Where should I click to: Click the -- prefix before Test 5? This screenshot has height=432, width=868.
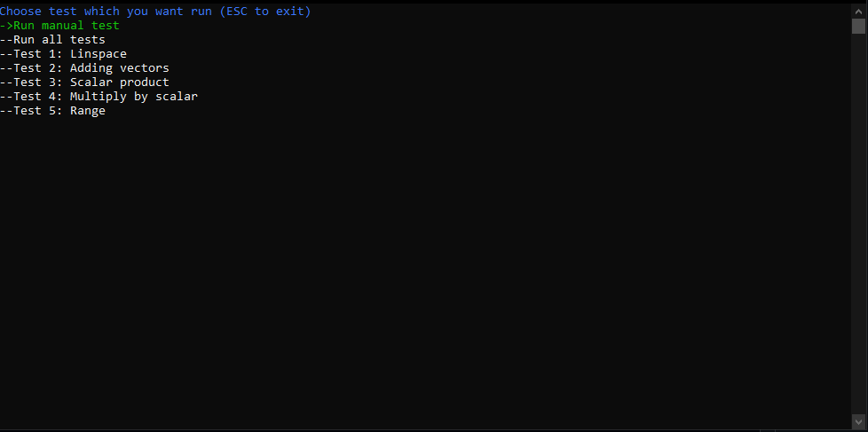coord(6,111)
